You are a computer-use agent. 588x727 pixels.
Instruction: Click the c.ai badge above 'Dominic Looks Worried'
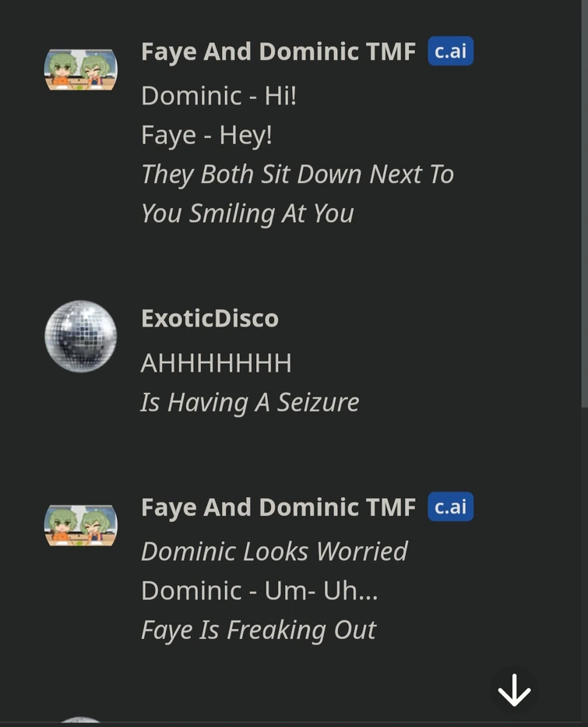point(450,506)
